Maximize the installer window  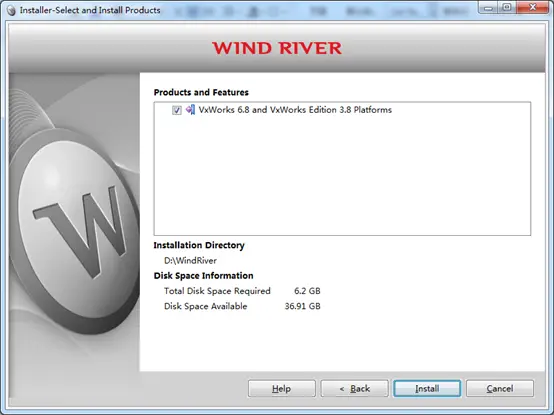point(507,8)
